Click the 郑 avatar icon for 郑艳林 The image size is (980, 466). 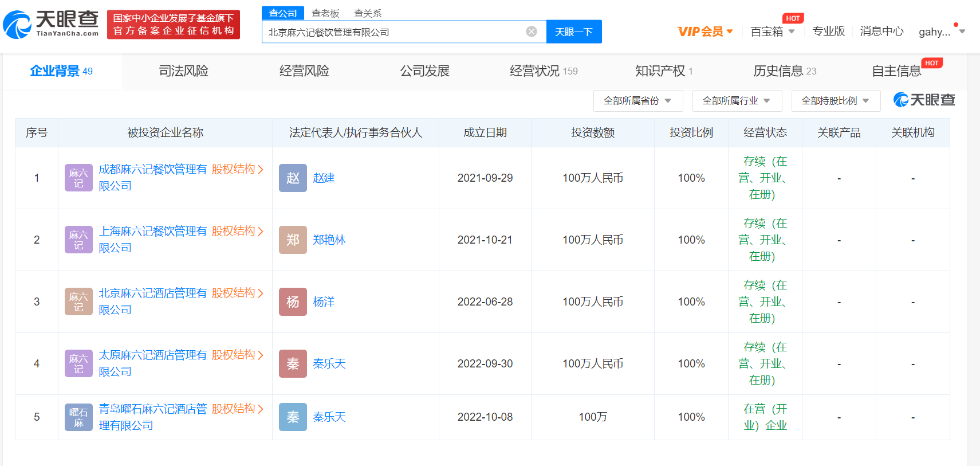tap(293, 240)
